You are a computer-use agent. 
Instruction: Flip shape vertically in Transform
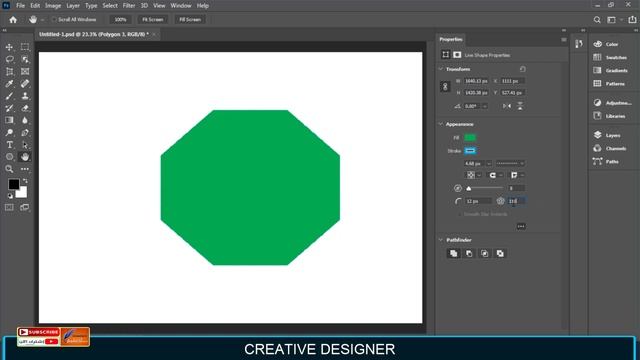520,106
